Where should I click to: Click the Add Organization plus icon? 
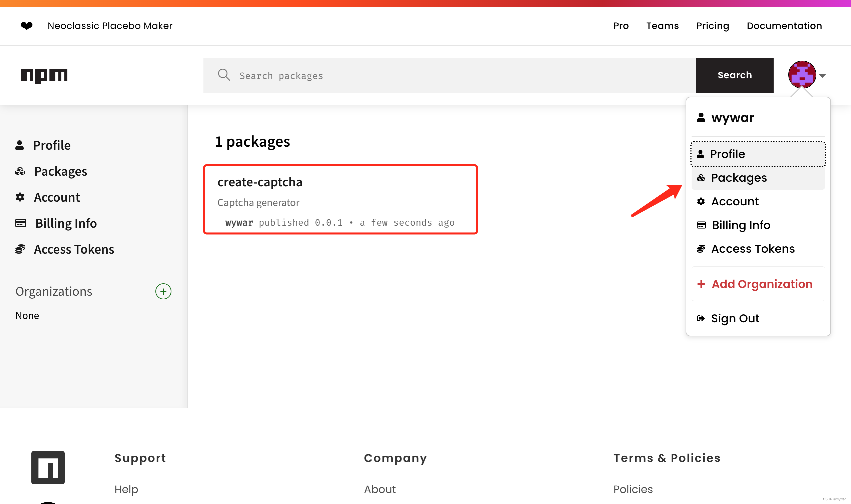pos(701,284)
